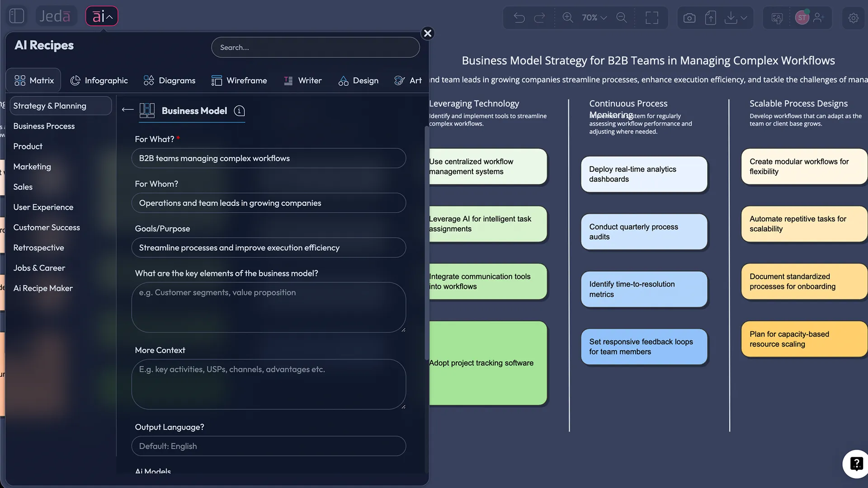Enter fullscreen using the frame icon
This screenshot has width=868, height=488.
(x=652, y=18)
